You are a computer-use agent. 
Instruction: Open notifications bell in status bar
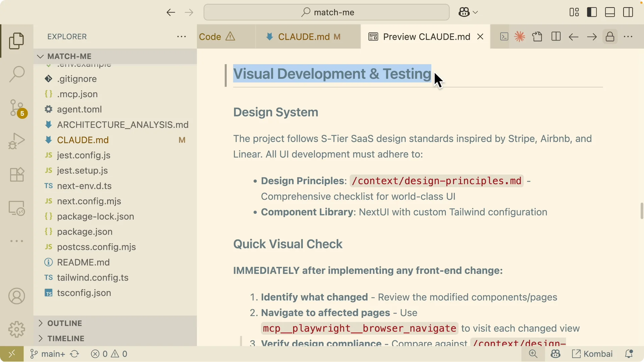(x=629, y=354)
